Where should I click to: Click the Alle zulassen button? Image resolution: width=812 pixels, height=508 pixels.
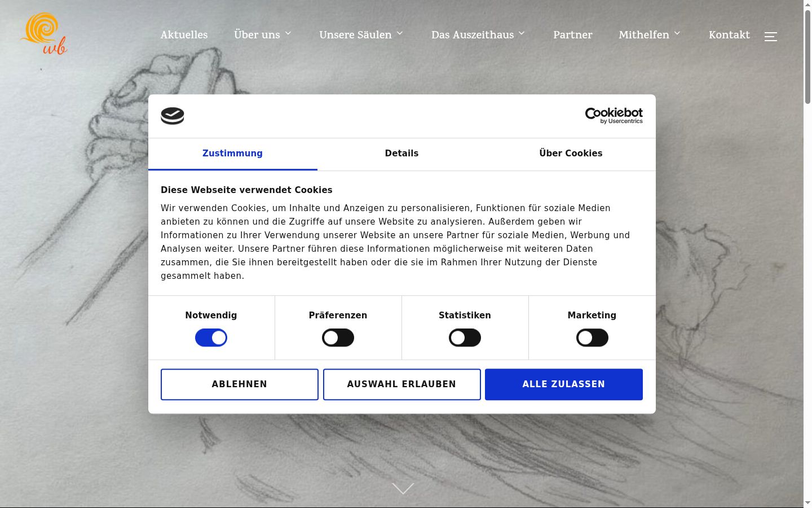[564, 384]
